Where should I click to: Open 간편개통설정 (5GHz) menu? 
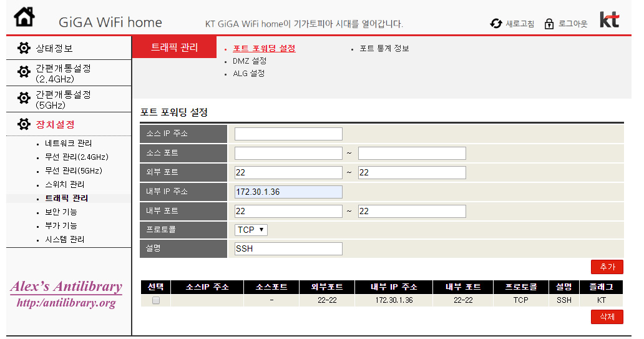(x=63, y=100)
